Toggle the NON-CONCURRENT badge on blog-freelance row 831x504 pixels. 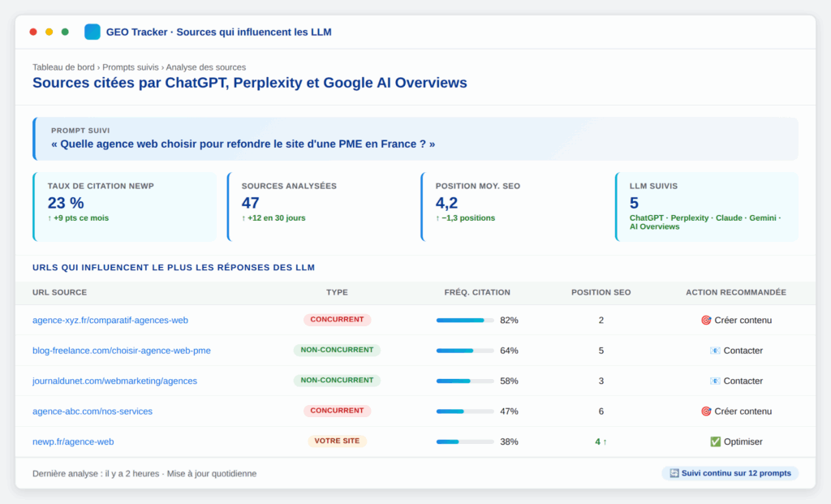pyautogui.click(x=337, y=350)
